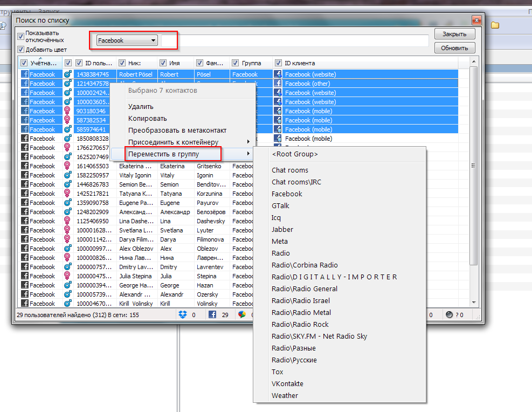The height and width of the screenshot is (412, 532).
Task: Click the male gender icon for Vitaly Igonin
Action: [68, 175]
